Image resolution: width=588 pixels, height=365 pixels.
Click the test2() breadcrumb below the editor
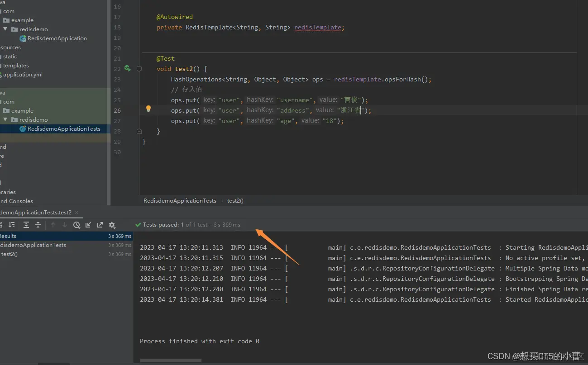[x=235, y=200]
